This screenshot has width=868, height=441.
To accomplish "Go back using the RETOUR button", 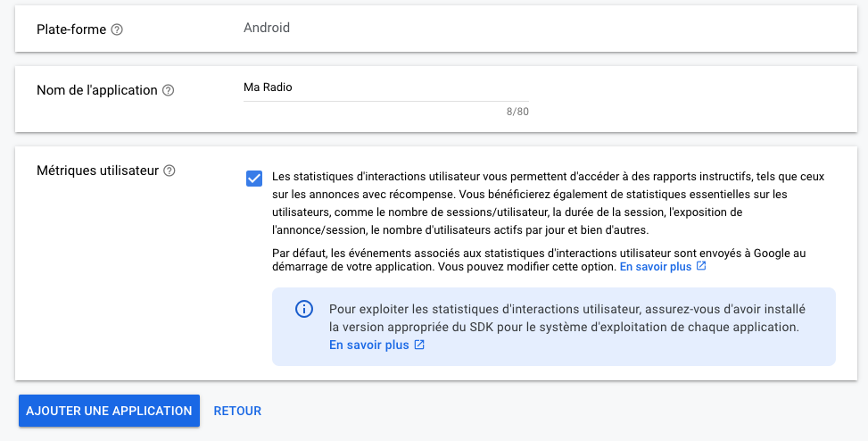I will pos(237,411).
